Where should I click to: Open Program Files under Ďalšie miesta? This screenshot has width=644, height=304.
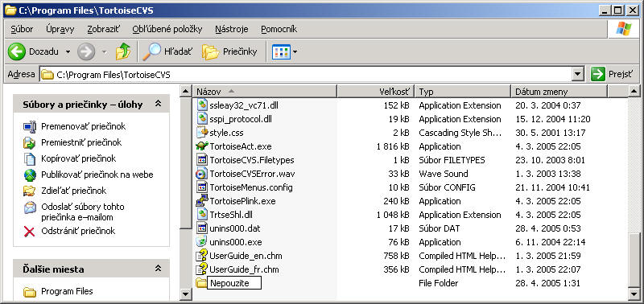click(x=67, y=291)
